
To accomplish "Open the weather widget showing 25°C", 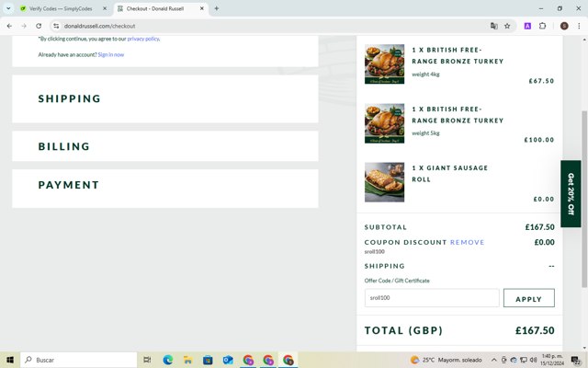I will 447,360.
